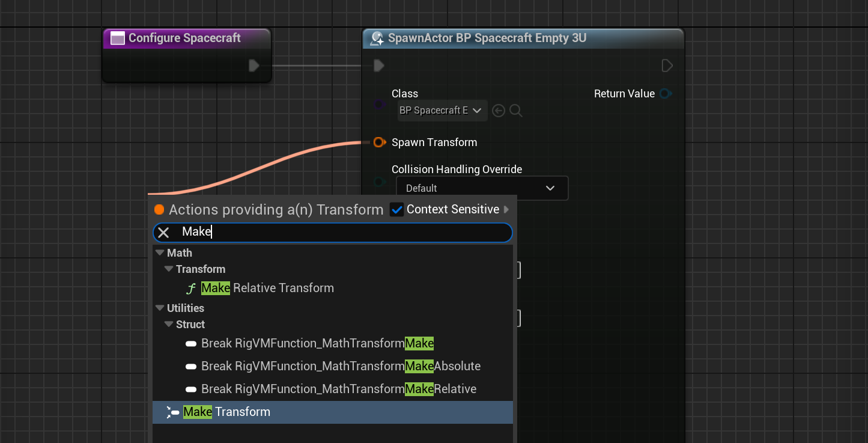This screenshot has height=443, width=868.
Task: Select Make Relative Transform action
Action: pos(333,289)
